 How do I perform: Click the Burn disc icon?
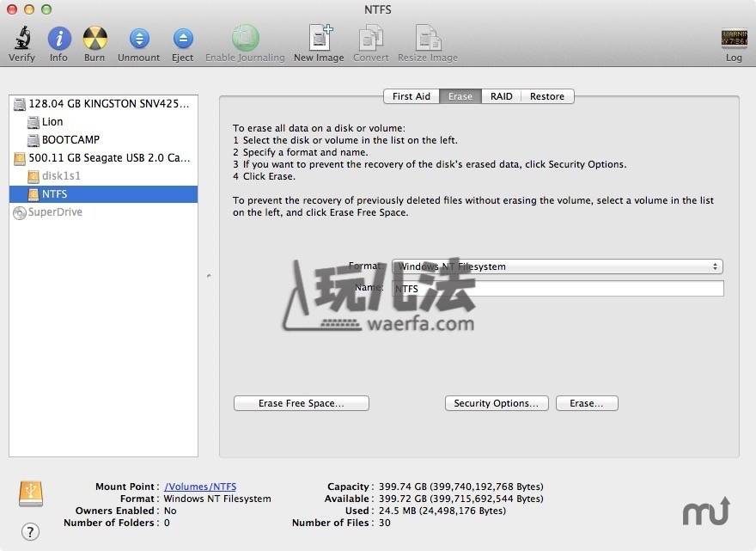94,40
